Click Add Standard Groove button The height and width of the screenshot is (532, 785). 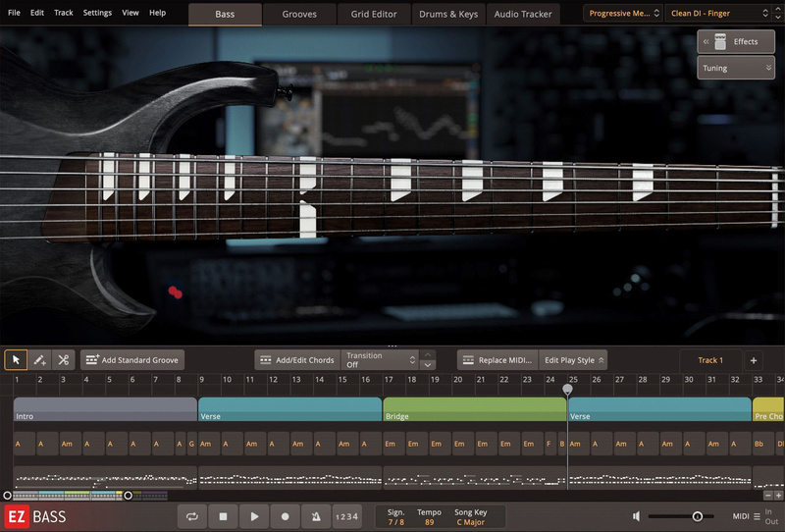(x=132, y=360)
